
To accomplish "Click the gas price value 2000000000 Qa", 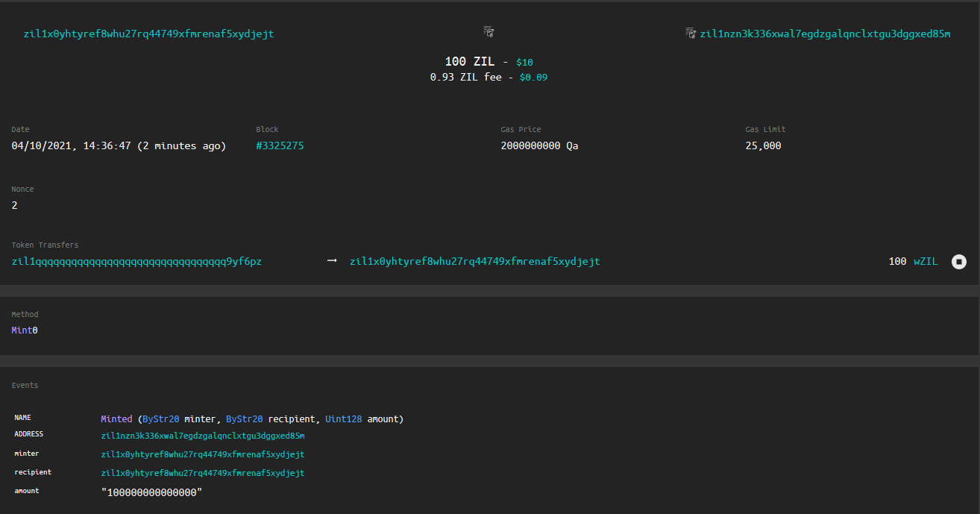I will [x=539, y=145].
